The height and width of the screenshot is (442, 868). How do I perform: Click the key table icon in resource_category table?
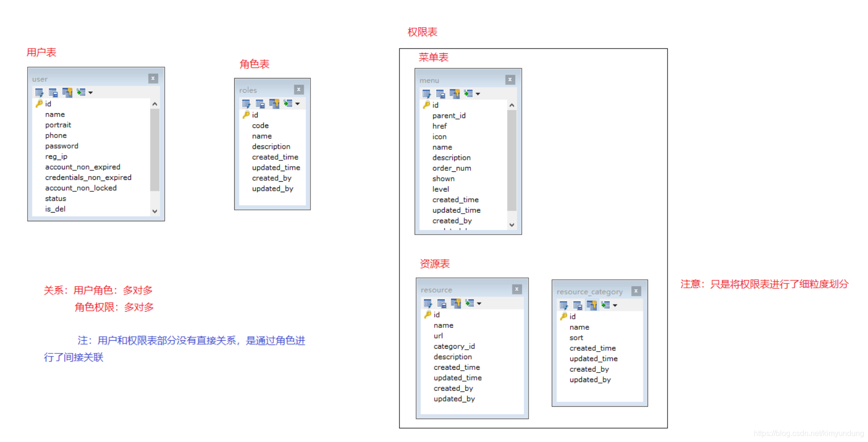tap(592, 305)
